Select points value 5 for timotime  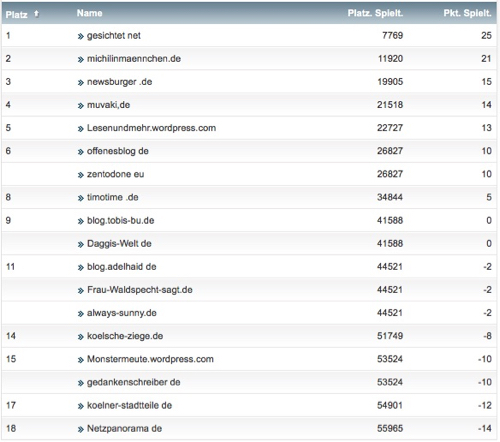coord(489,197)
